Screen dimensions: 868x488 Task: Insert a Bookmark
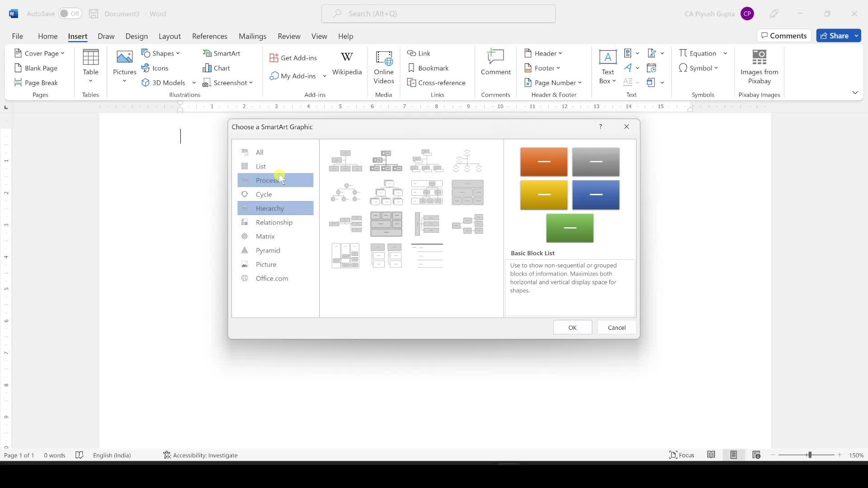tap(428, 68)
